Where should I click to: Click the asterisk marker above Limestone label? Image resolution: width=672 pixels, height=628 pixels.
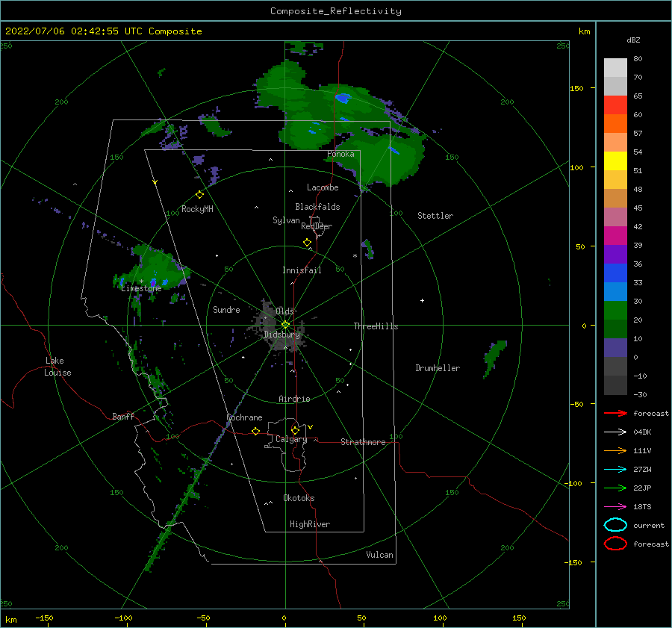pyautogui.click(x=141, y=282)
